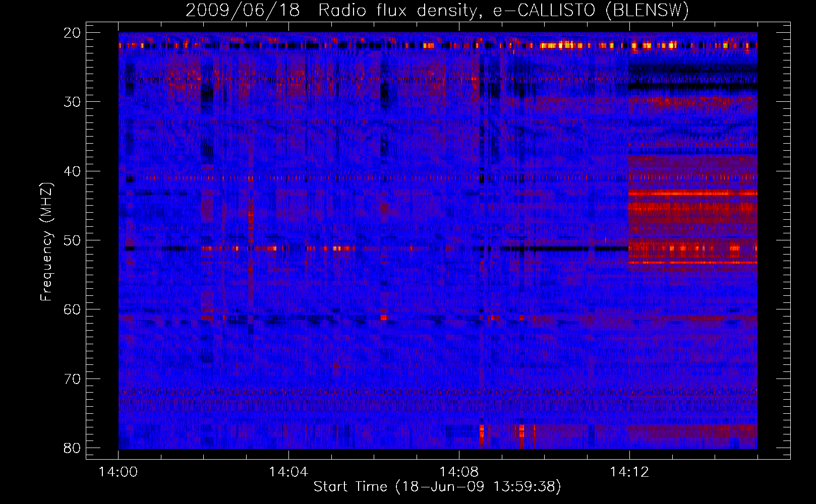Click the '30' frequency axis label

coord(73,102)
